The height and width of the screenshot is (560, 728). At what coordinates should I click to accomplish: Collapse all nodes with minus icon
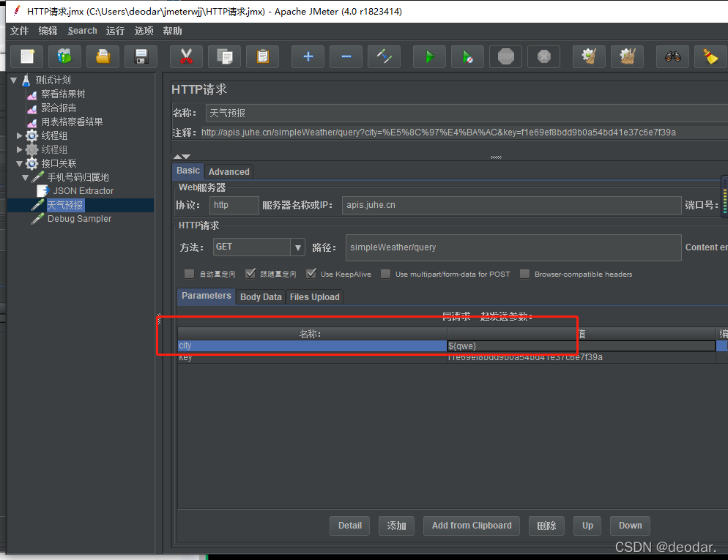(346, 56)
